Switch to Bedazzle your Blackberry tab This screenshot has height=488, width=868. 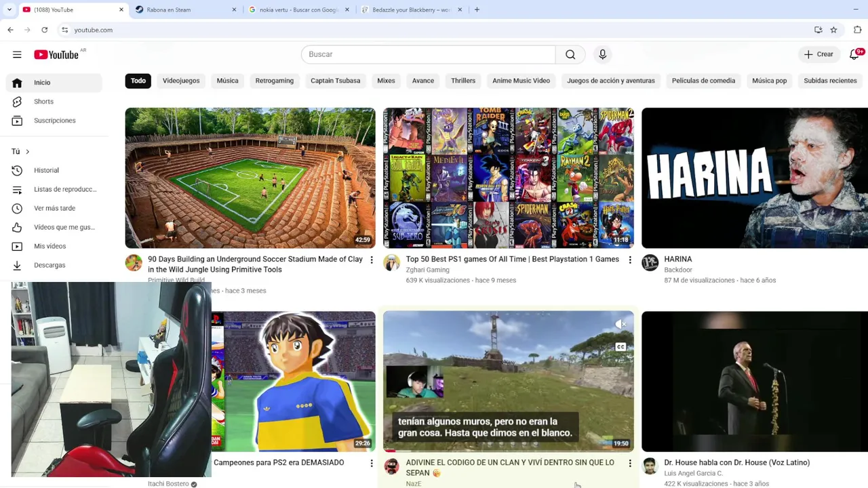[x=411, y=9]
